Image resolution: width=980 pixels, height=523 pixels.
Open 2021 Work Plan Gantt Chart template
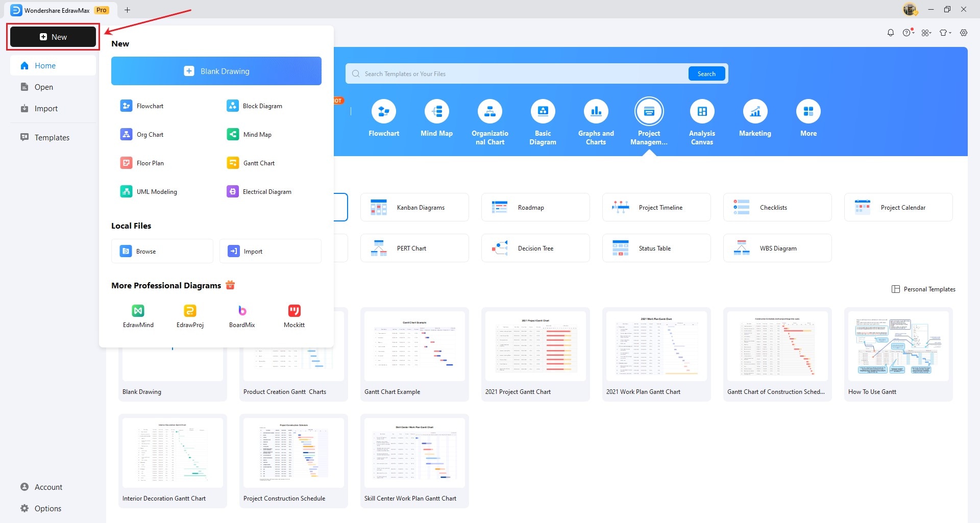[656, 354]
